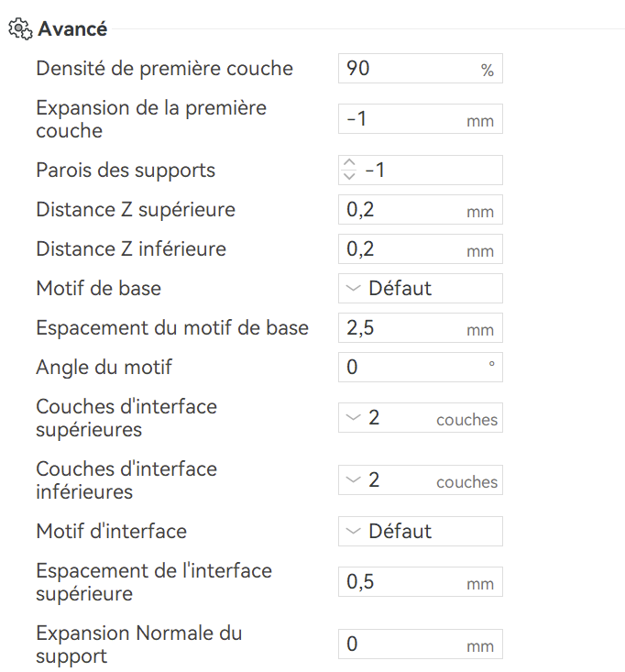Increase Parois des supports with up arrow

(x=348, y=163)
